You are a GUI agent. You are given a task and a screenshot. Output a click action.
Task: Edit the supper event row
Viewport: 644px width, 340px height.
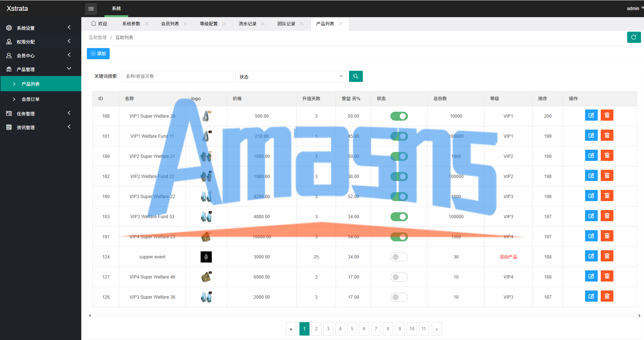(x=591, y=256)
